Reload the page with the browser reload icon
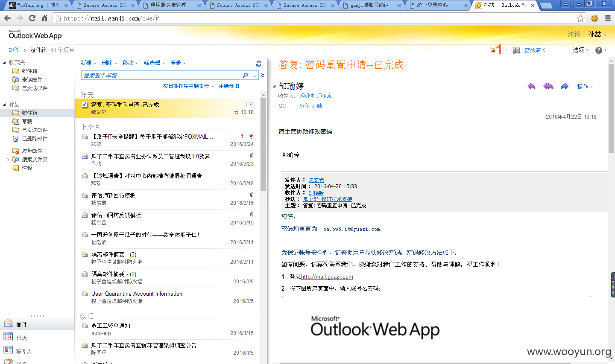615x364 pixels. [x=32, y=18]
